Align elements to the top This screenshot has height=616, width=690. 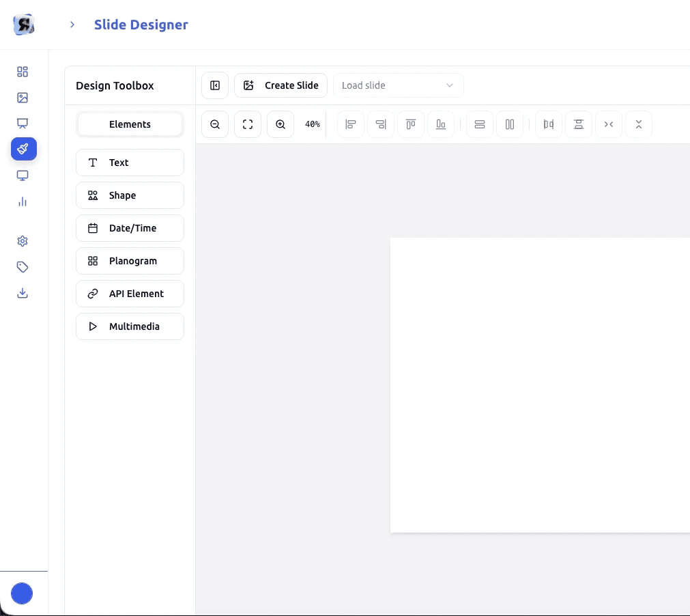point(411,124)
